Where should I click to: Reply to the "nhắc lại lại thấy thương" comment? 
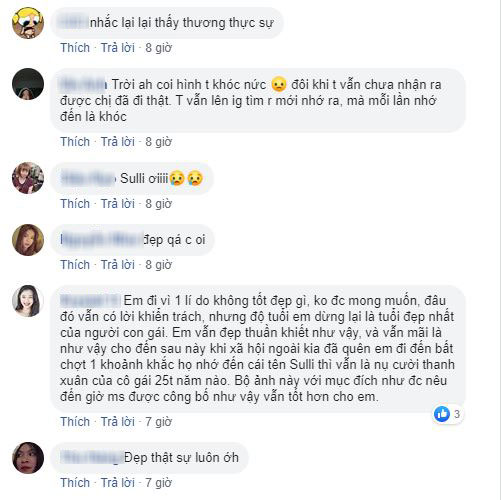pos(118,48)
